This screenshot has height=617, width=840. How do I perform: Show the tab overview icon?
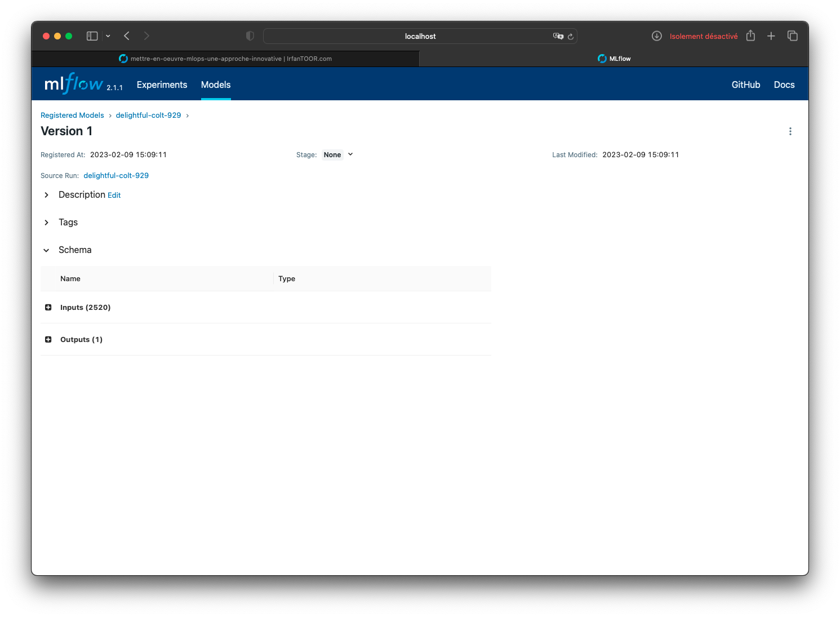click(x=793, y=36)
